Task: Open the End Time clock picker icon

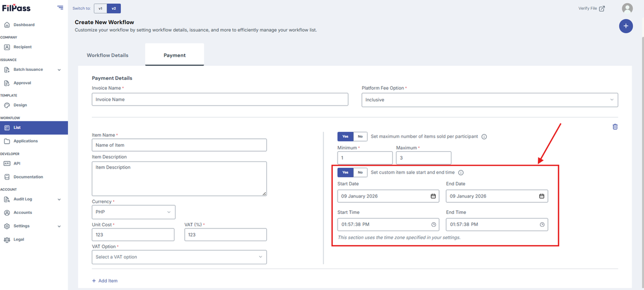Action: [x=542, y=225]
